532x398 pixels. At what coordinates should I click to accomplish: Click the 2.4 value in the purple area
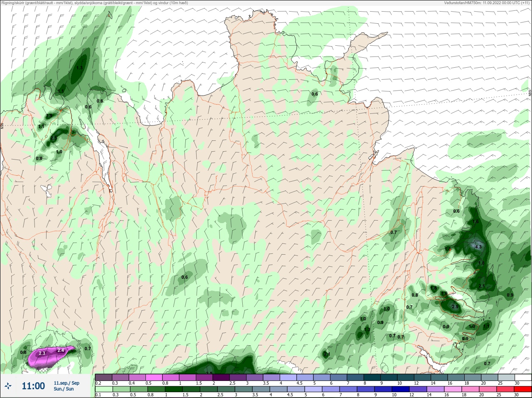point(61,351)
